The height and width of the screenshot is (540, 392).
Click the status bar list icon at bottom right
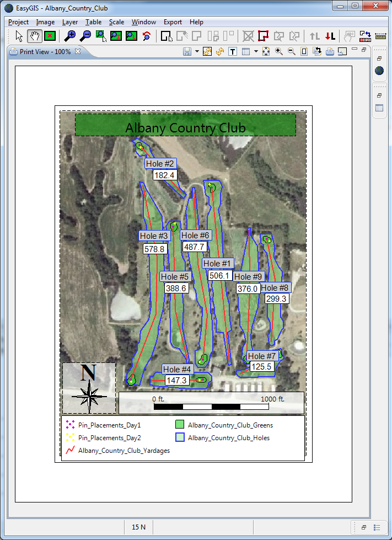coord(377,528)
